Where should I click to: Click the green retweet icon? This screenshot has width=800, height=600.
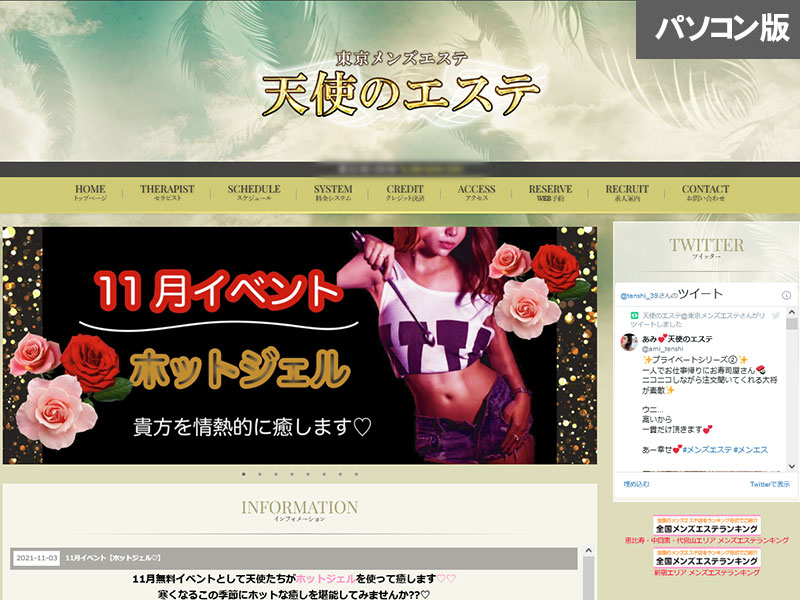(x=634, y=315)
